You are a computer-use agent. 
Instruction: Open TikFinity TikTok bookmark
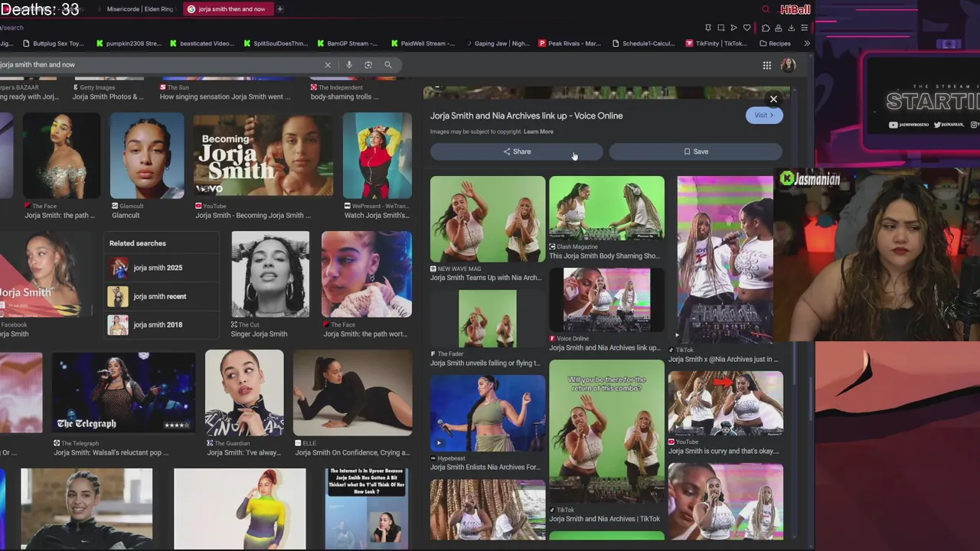click(x=716, y=44)
